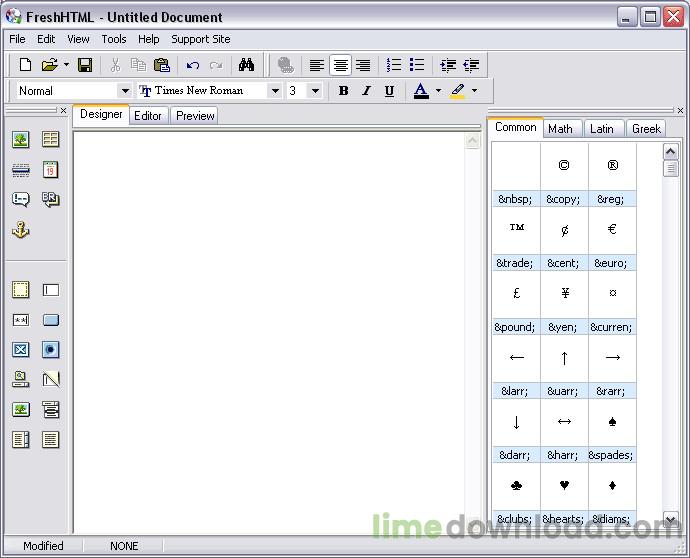Insert a password field icon
This screenshot has height=558, width=690.
click(x=21, y=320)
